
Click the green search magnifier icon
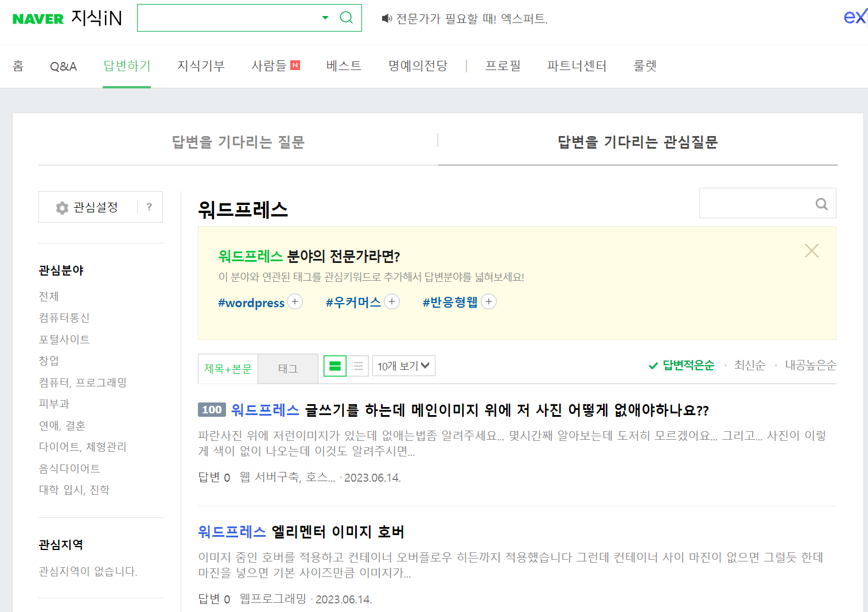coord(347,18)
